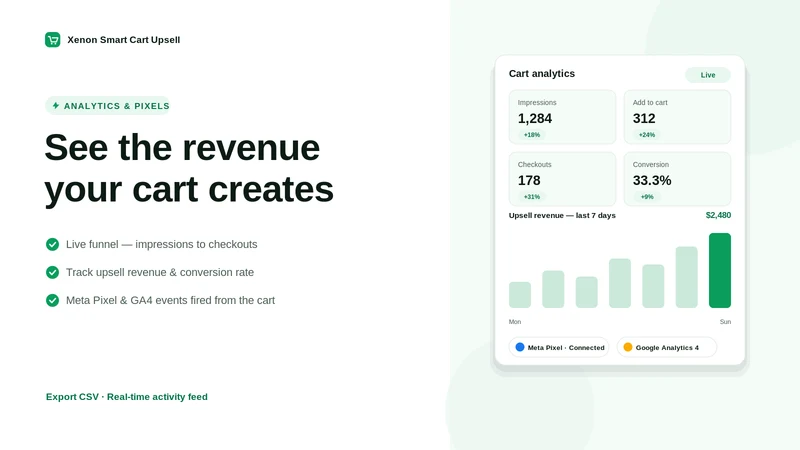Click the 'Google Analytics 4' chip
The image size is (800, 450).
[667, 347]
